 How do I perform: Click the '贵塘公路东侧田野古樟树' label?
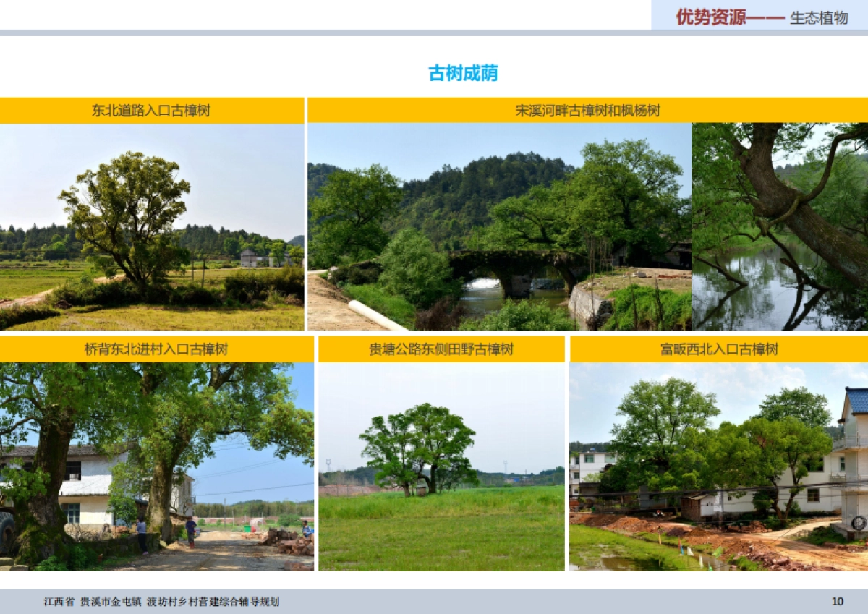442,349
